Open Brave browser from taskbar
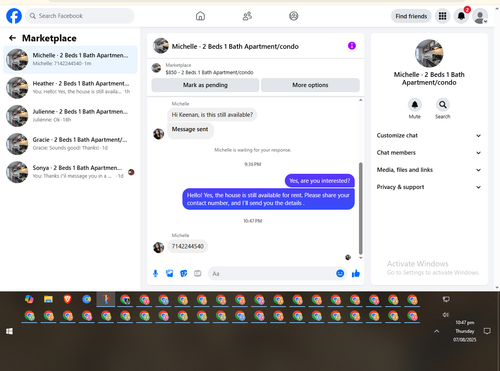The image size is (500, 371). click(67, 299)
